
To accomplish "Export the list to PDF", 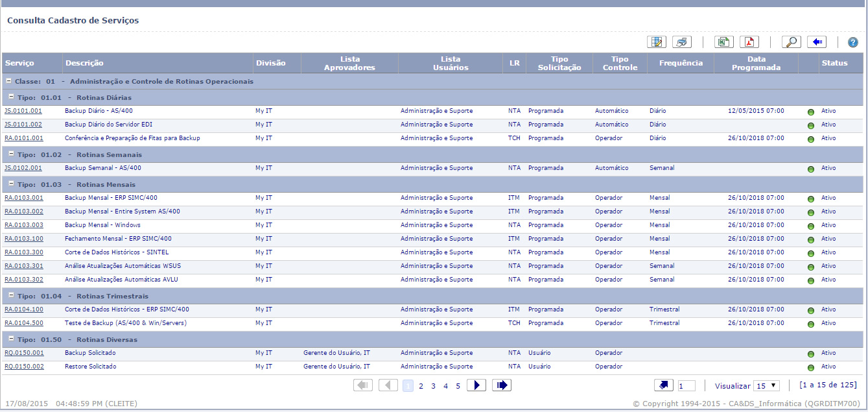I will [749, 42].
